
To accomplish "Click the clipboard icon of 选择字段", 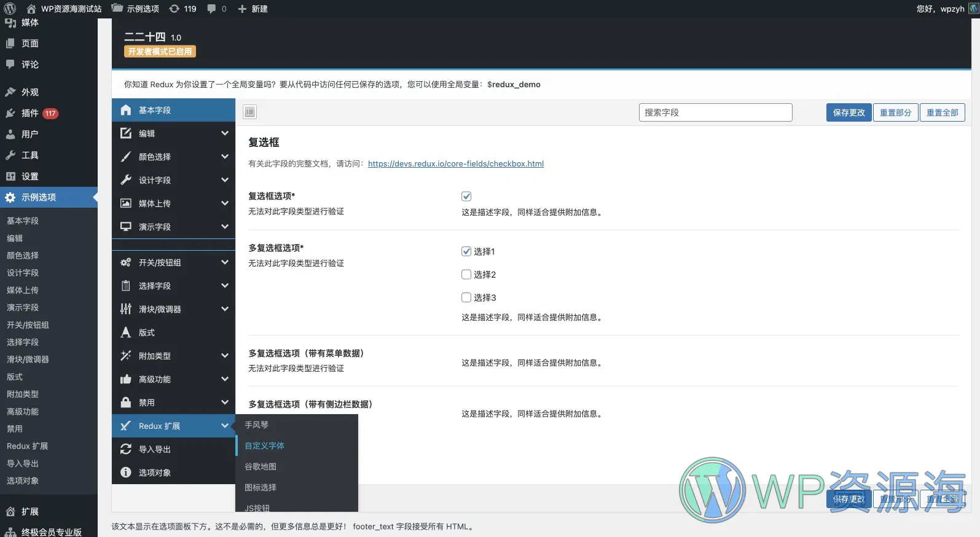I will pyautogui.click(x=126, y=286).
